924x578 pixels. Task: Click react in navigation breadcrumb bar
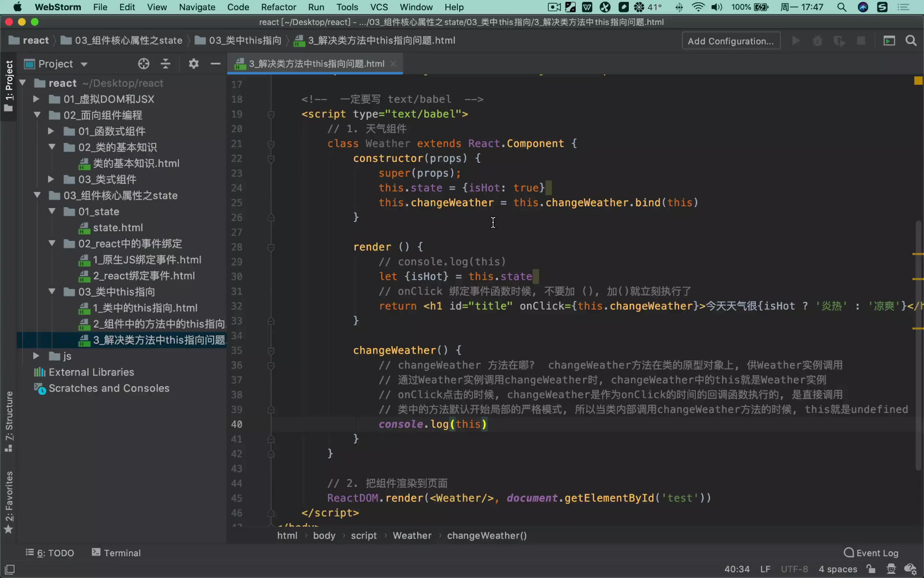[x=29, y=41]
